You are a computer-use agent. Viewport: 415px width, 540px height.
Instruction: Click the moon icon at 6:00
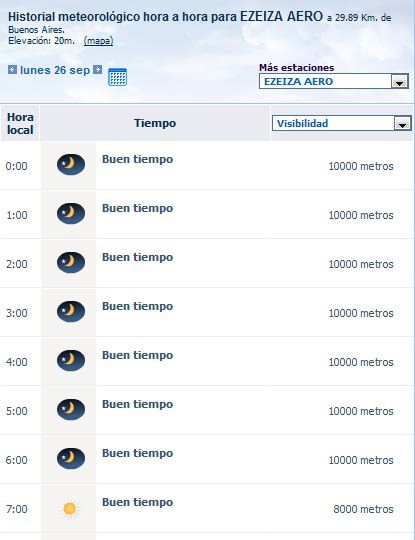[71, 458]
